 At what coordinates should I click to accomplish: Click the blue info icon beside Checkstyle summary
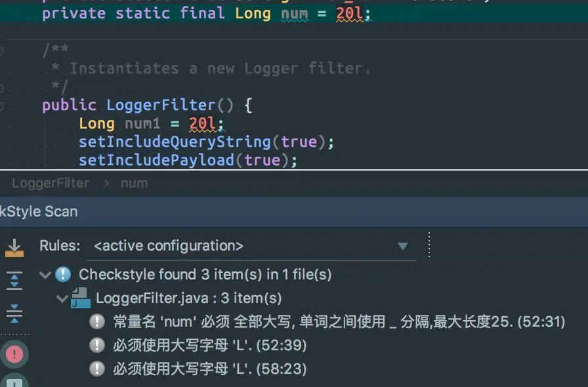(63, 274)
